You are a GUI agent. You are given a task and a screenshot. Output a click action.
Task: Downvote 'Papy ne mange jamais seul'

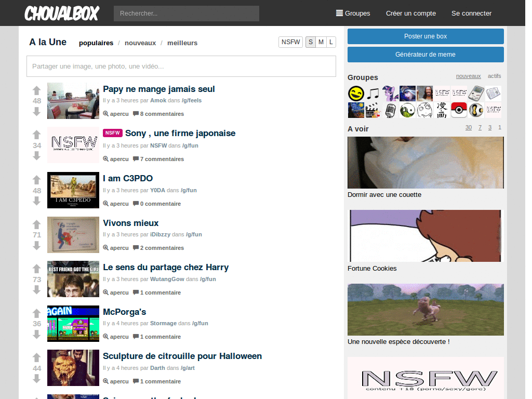pos(37,112)
